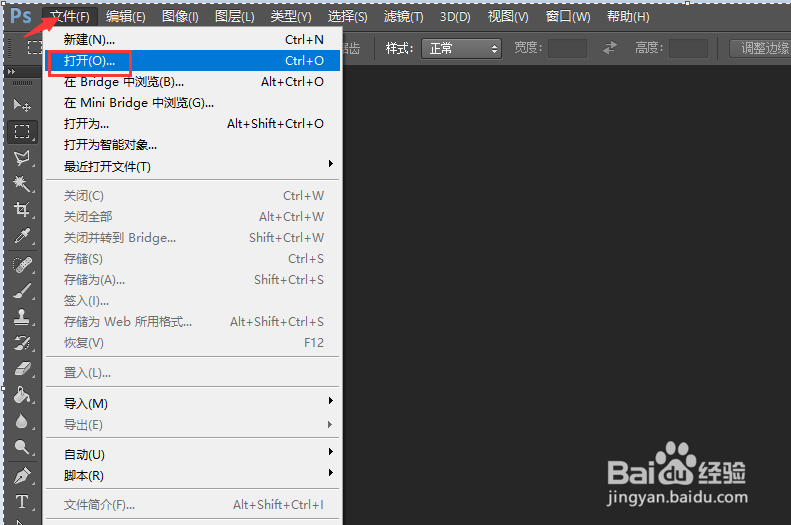
Task: Open the 窗口(W) menu
Action: [x=568, y=17]
